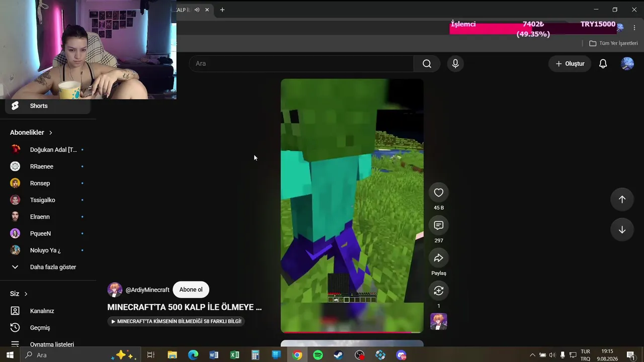Viewport: 644px width, 362px height.
Task: Open the Windows Start menu
Action: point(10,355)
